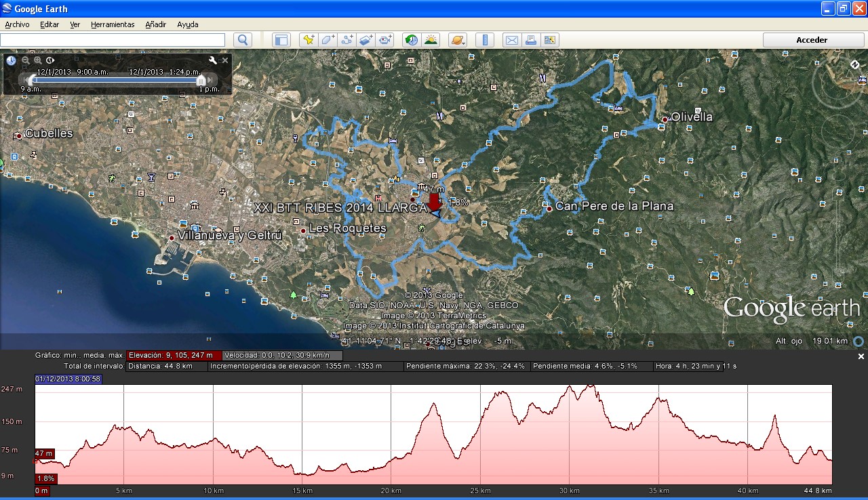868x500 pixels.
Task: Play the time animation
Action: tap(50, 60)
